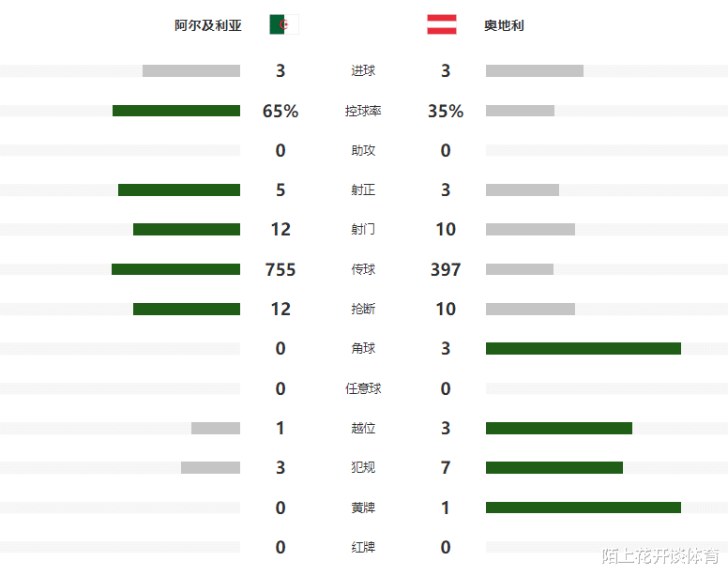Click the Algeria flag icon
The width and height of the screenshot is (728, 576).
(284, 24)
